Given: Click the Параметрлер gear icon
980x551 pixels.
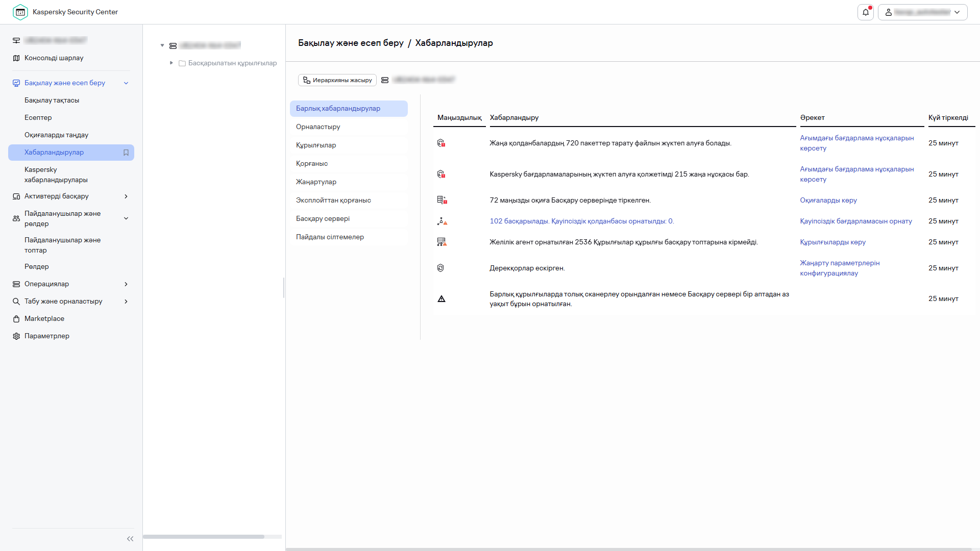Looking at the screenshot, I should pos(16,336).
